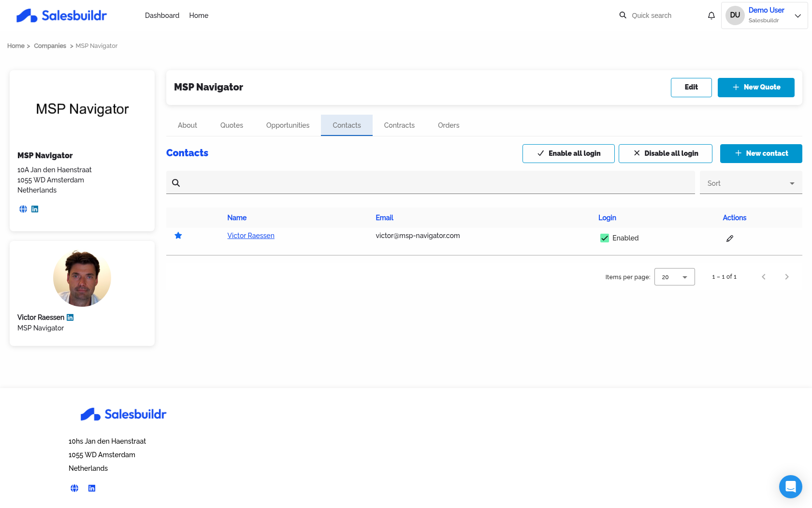Open Dashboard in top navigation
The width and height of the screenshot is (812, 508).
162,15
